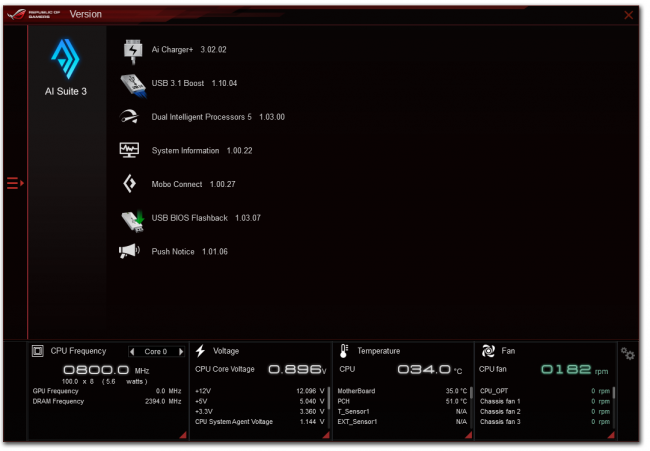Click the Chassis fan 2 row
Screen dimensions: 650x451
click(545, 412)
